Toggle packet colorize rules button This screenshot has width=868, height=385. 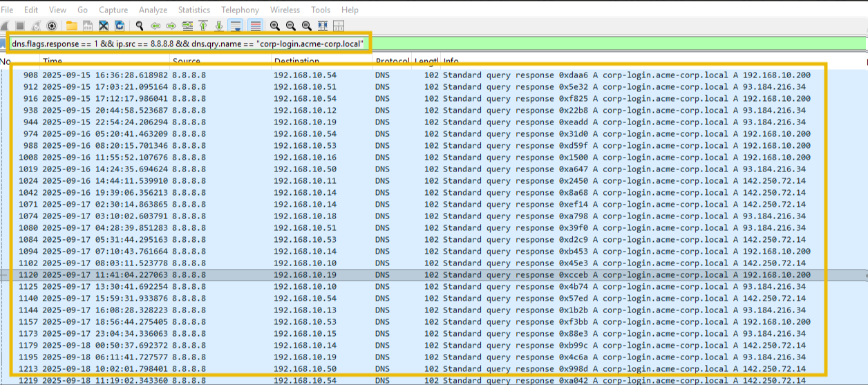(x=256, y=26)
